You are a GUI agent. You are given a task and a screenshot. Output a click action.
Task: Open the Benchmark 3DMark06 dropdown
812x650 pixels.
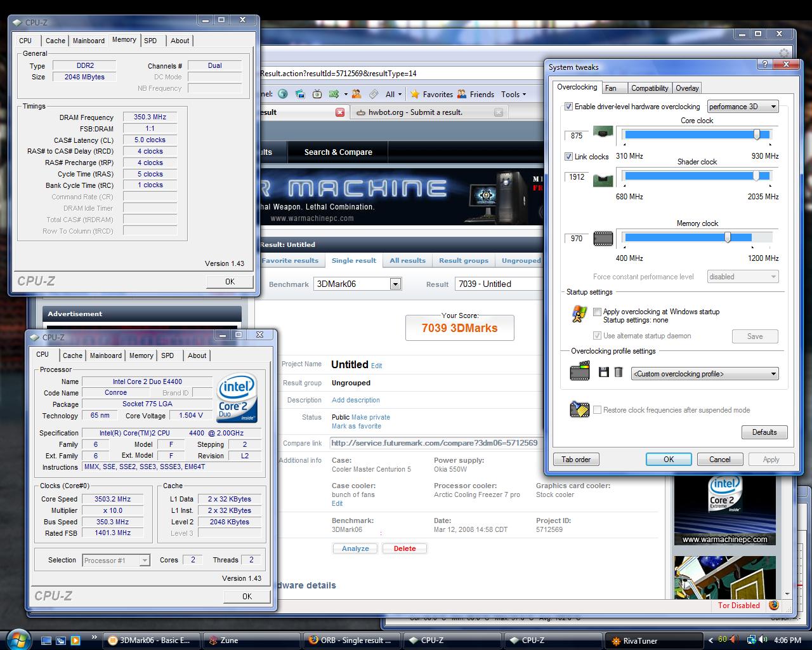click(358, 284)
